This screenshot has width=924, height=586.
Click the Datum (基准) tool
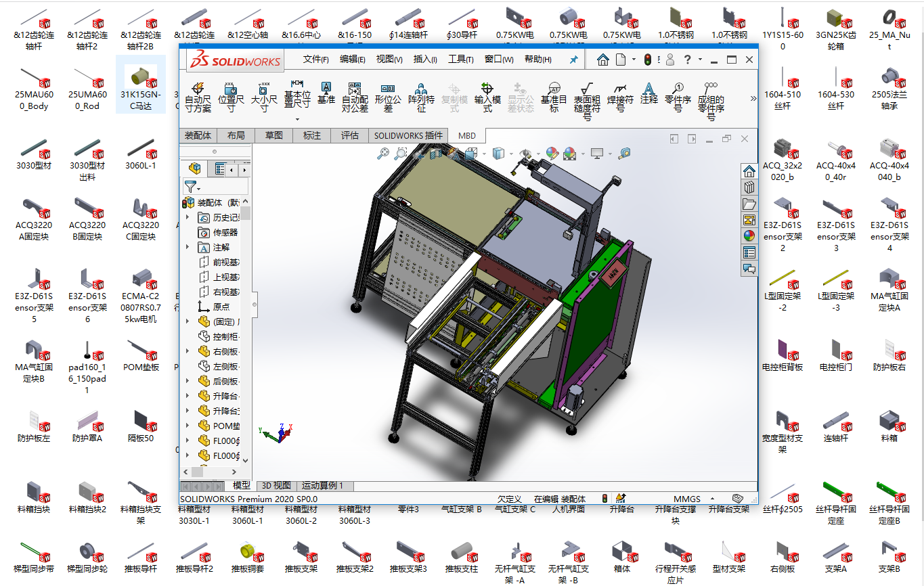pos(326,93)
